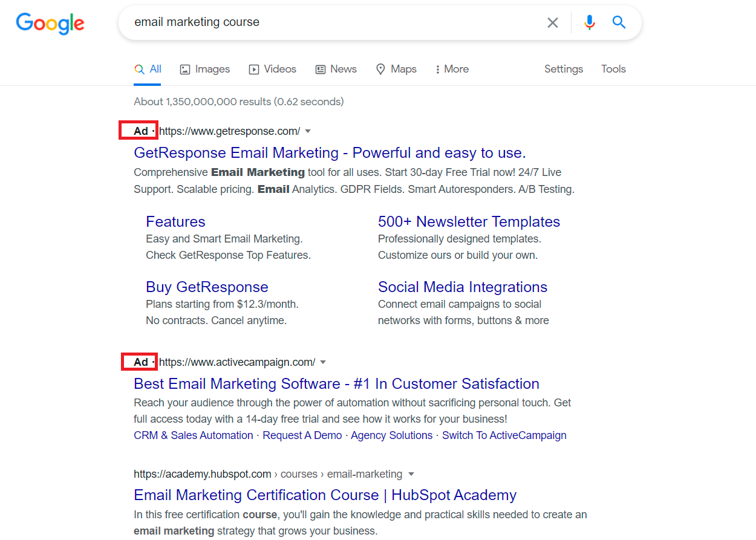Open the dropdown arrow beside the academy.hubspot.com URL

click(411, 474)
